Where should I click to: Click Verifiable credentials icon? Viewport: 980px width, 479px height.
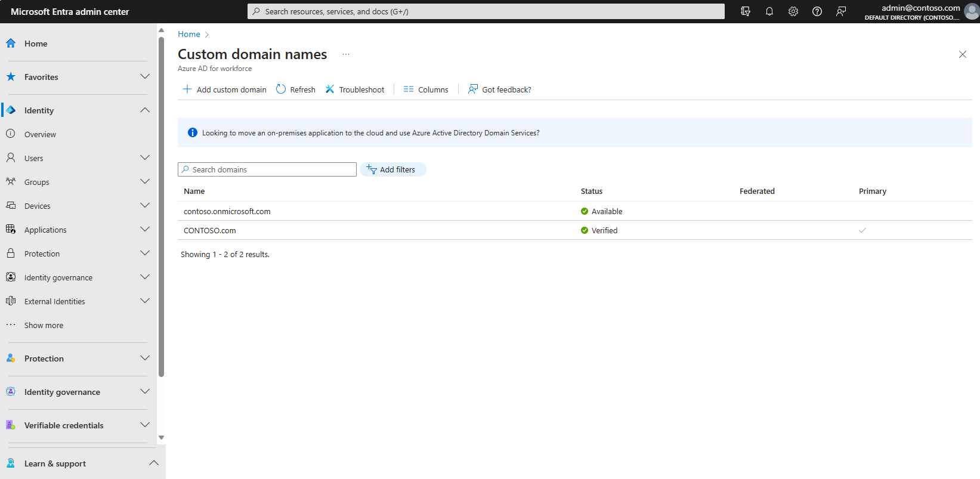[11, 425]
